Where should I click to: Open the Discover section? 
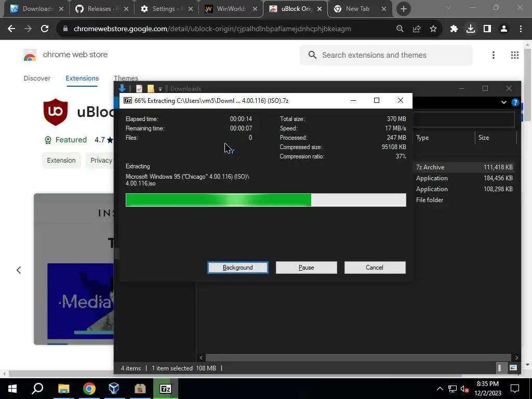pyautogui.click(x=37, y=78)
